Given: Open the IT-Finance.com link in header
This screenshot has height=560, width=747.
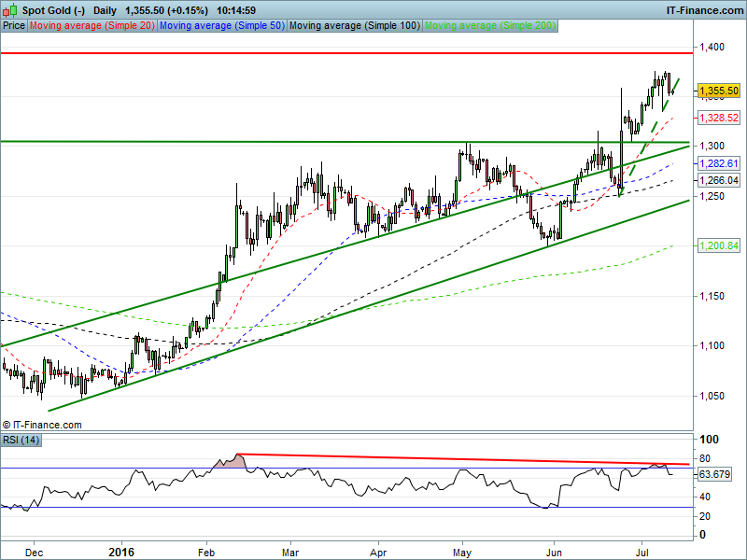Looking at the screenshot, I should click(x=705, y=10).
